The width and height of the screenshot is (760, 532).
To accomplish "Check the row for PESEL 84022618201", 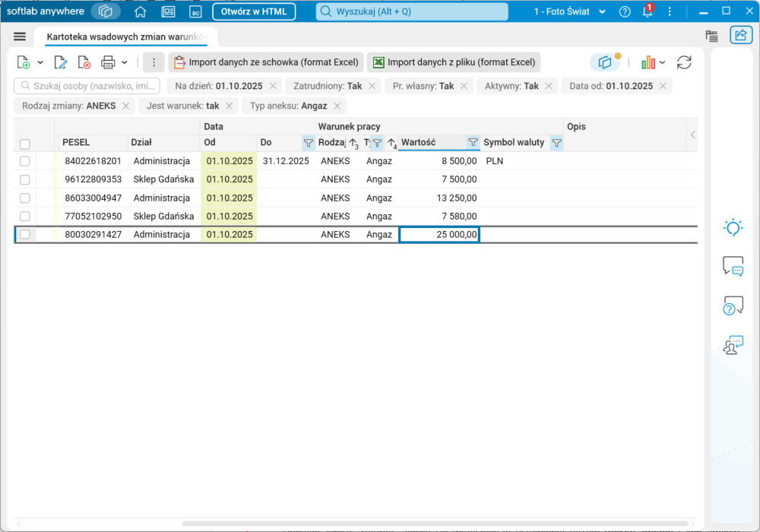I will click(25, 161).
